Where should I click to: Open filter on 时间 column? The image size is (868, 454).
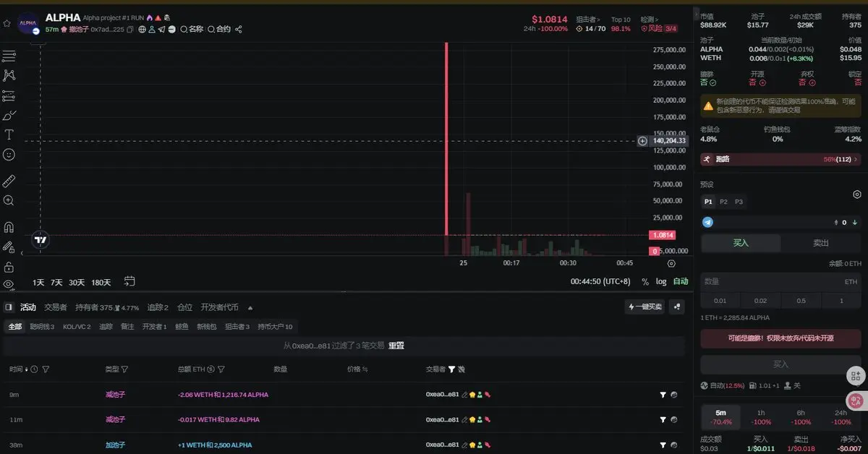coord(46,369)
